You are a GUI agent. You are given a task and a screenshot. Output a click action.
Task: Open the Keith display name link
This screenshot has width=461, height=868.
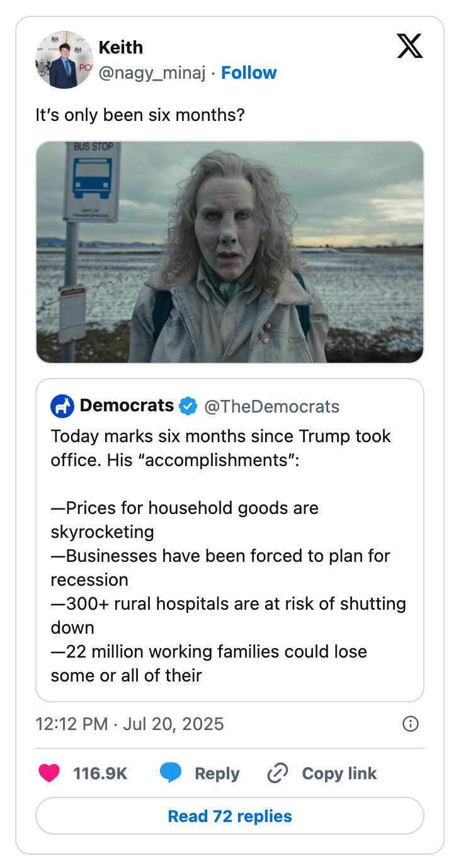point(121,47)
